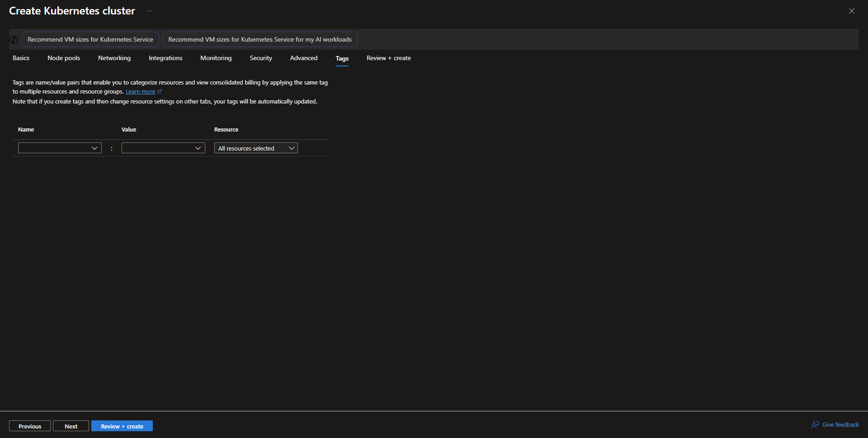Open the All resources selected dropdown
868x438 pixels.
256,148
